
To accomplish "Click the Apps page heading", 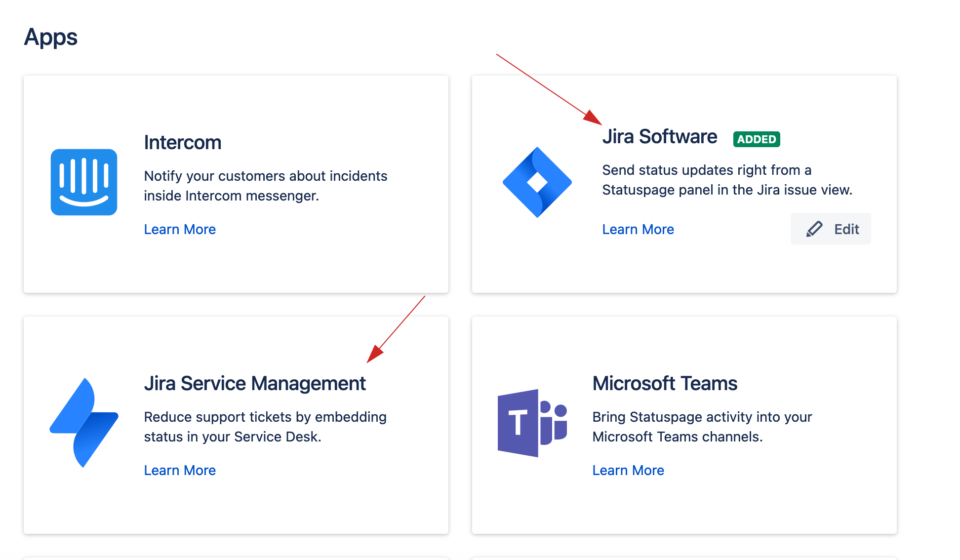I will click(x=51, y=37).
